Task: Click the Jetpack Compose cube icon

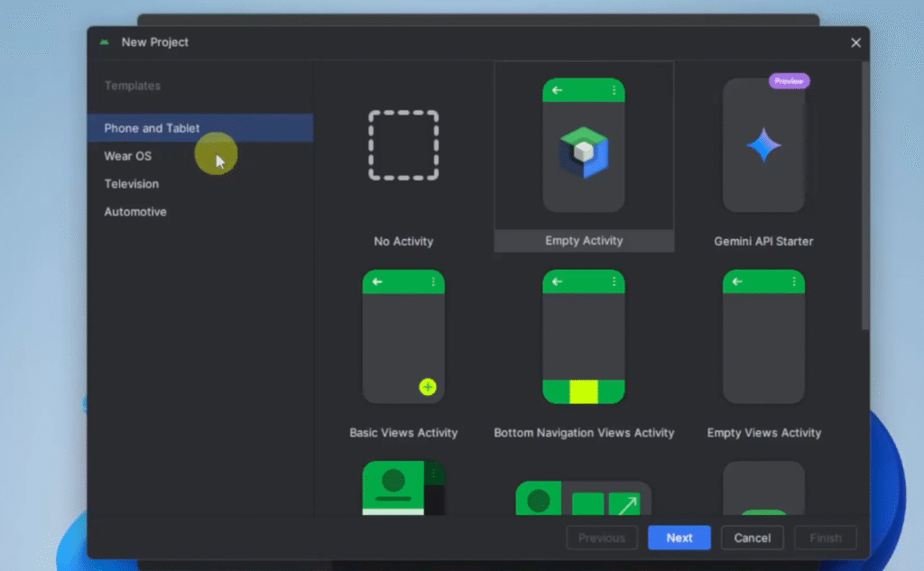Action: (x=584, y=152)
